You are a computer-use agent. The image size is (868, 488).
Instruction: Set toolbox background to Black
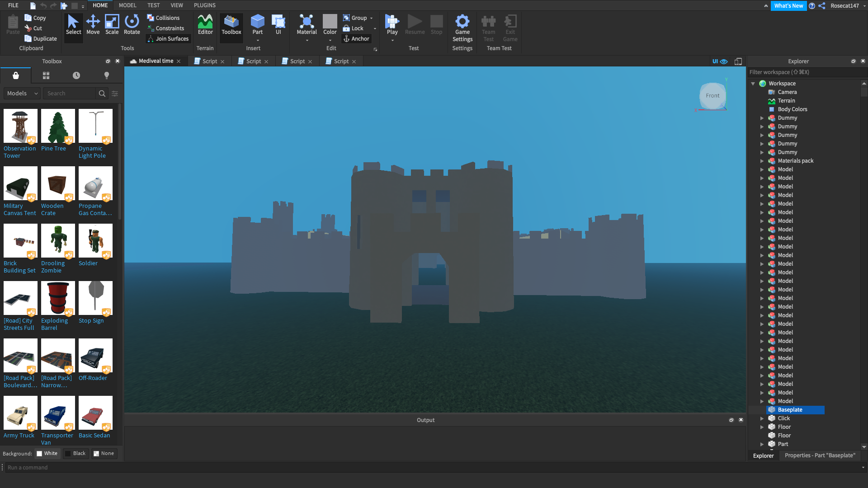[75, 453]
